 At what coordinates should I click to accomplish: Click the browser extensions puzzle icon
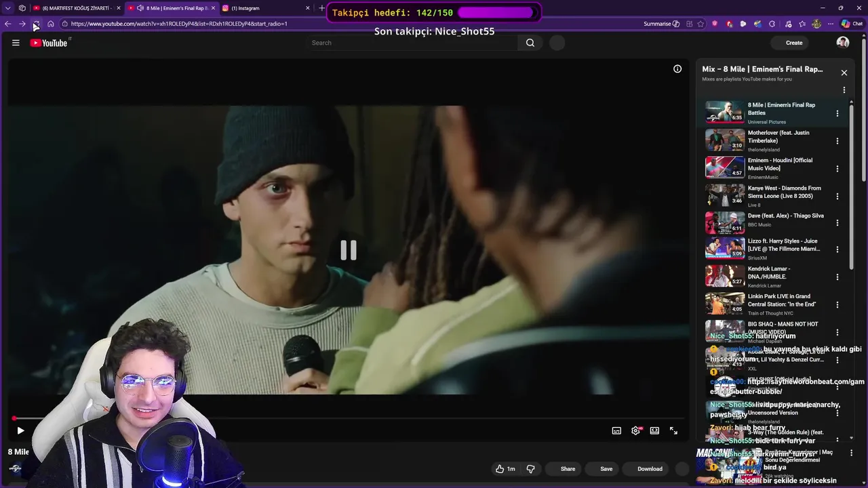772,24
